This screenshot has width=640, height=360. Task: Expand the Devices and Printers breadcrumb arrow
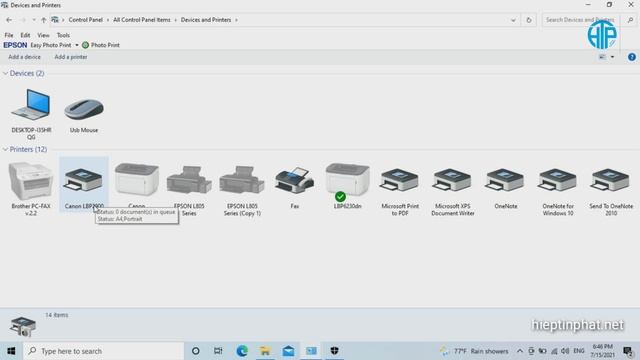click(236, 20)
